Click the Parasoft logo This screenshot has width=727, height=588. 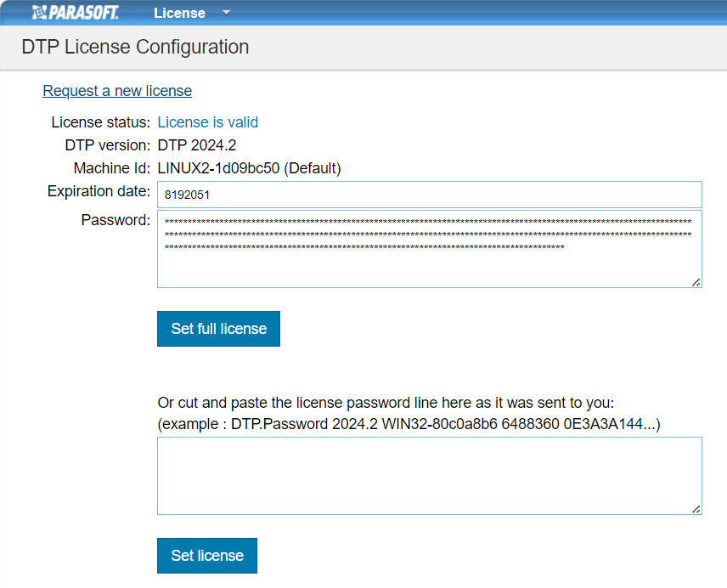[x=76, y=13]
